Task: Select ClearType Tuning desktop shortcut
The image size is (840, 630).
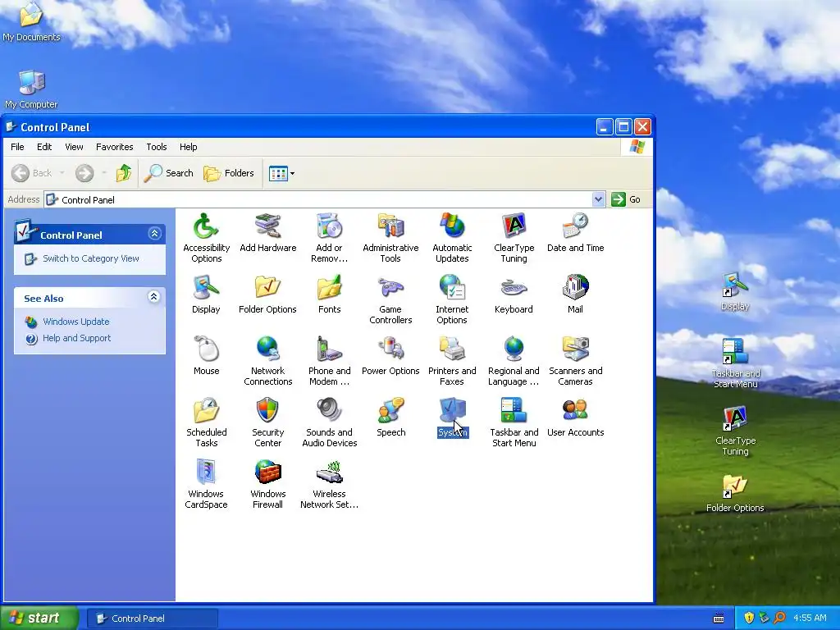Action: [x=735, y=431]
